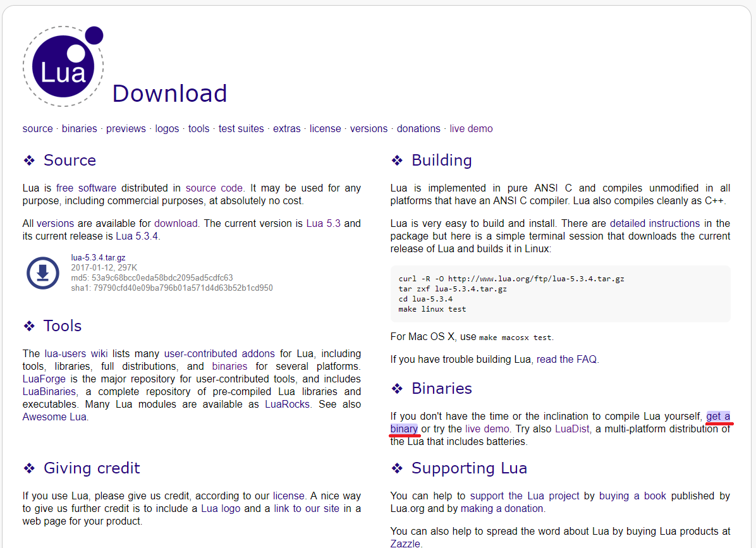Open the live demo link in Binaries section
This screenshot has width=756, height=548.
[487, 429]
